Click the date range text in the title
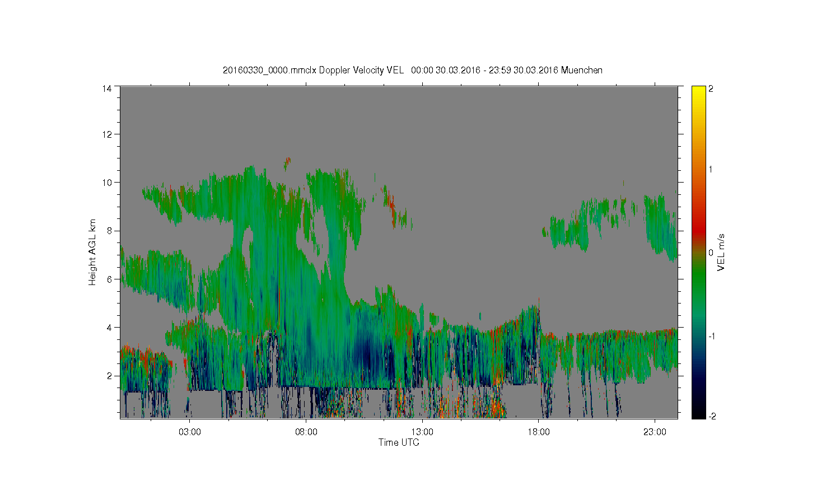The width and height of the screenshot is (840, 504). pyautogui.click(x=484, y=70)
